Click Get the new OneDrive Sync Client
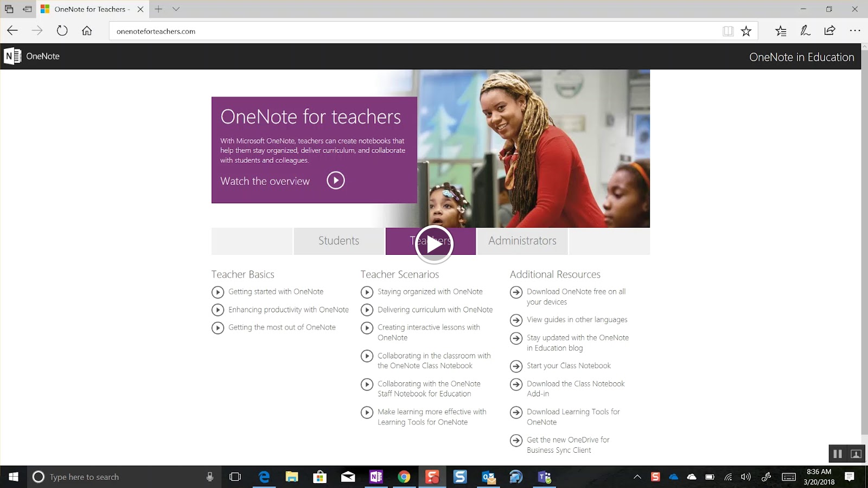The height and width of the screenshot is (488, 868). [568, 445]
